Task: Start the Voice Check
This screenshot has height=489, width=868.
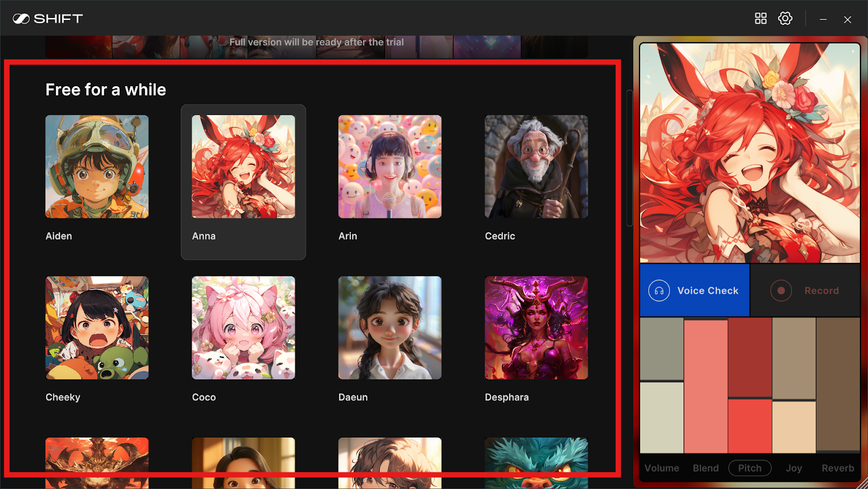Action: pyautogui.click(x=694, y=290)
